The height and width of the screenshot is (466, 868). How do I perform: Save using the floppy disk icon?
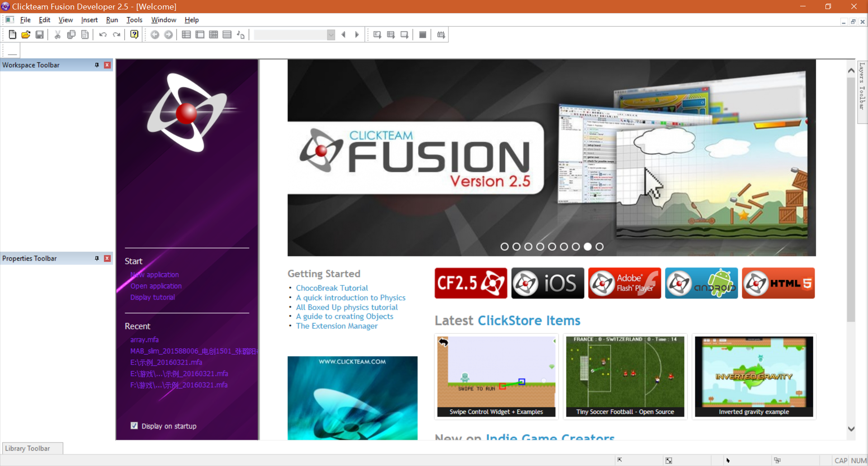pos(40,34)
